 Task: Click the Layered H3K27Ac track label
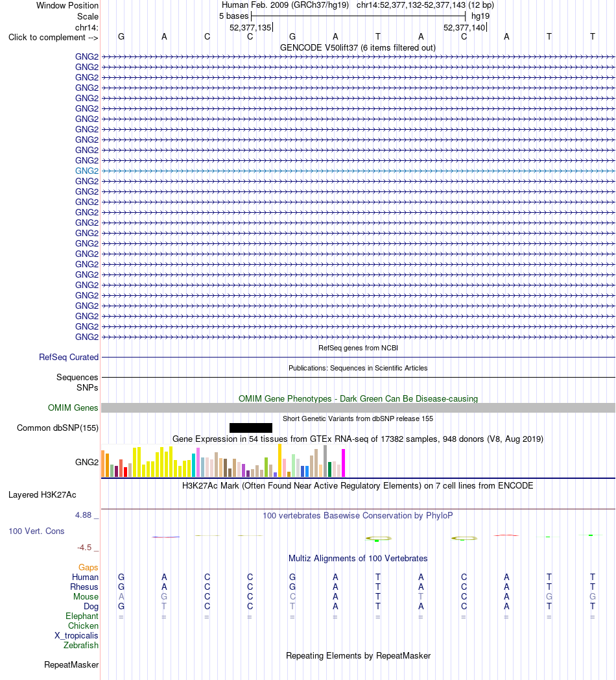tap(42, 495)
